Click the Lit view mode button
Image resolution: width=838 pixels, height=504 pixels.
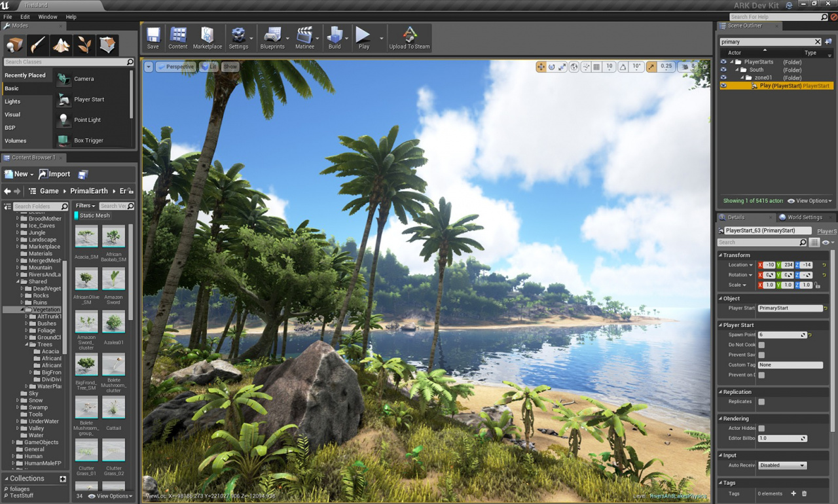[x=209, y=67]
